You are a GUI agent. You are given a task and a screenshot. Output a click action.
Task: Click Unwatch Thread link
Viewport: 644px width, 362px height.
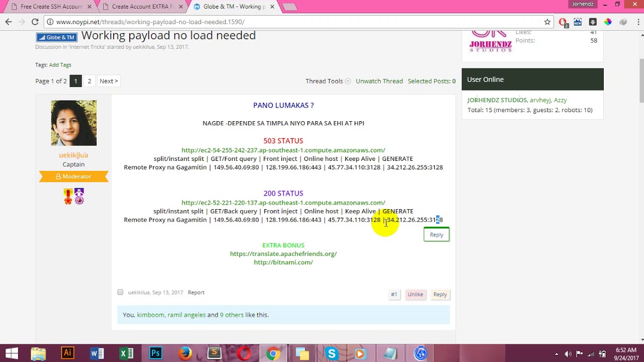click(x=379, y=81)
